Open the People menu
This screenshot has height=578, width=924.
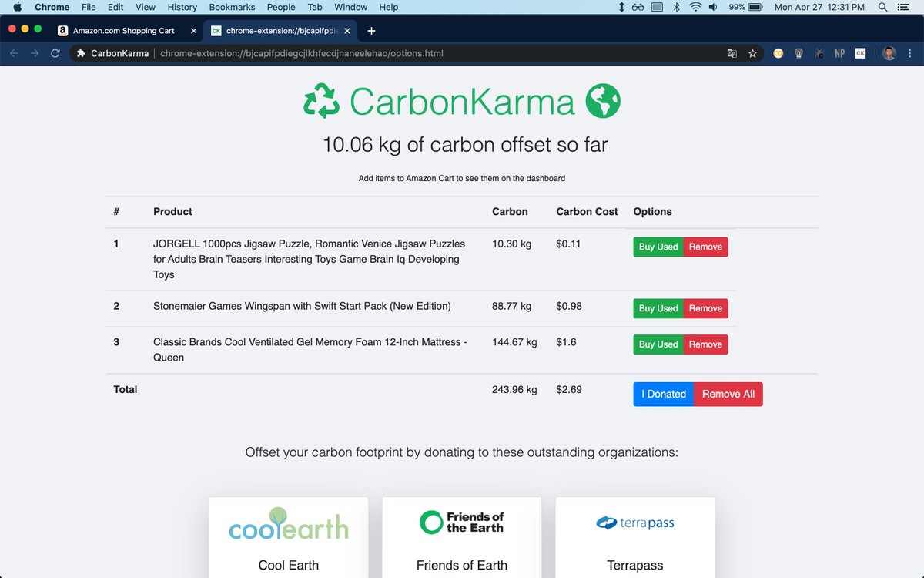[281, 7]
